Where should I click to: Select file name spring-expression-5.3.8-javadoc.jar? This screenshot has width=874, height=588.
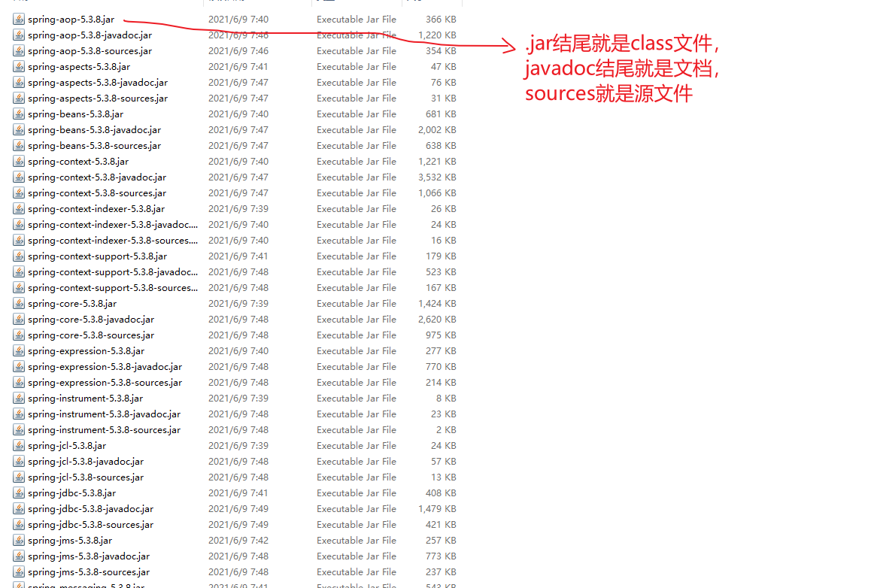click(105, 367)
